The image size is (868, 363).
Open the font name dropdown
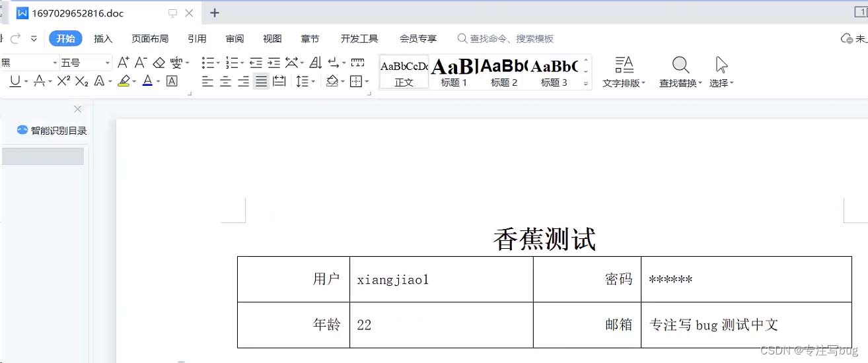(55, 63)
